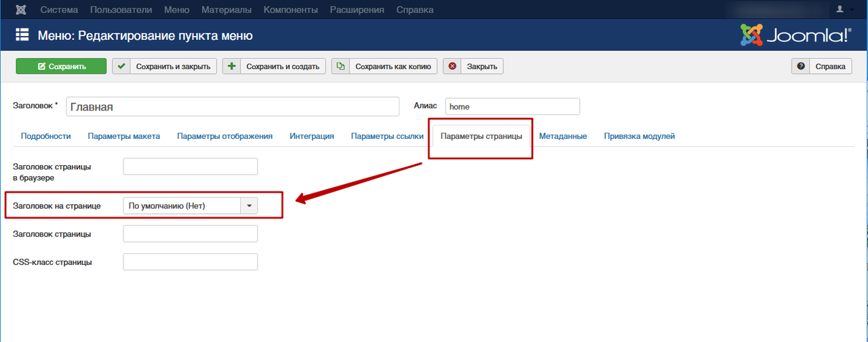
Task: Click the Алиас label
Action: [x=425, y=106]
